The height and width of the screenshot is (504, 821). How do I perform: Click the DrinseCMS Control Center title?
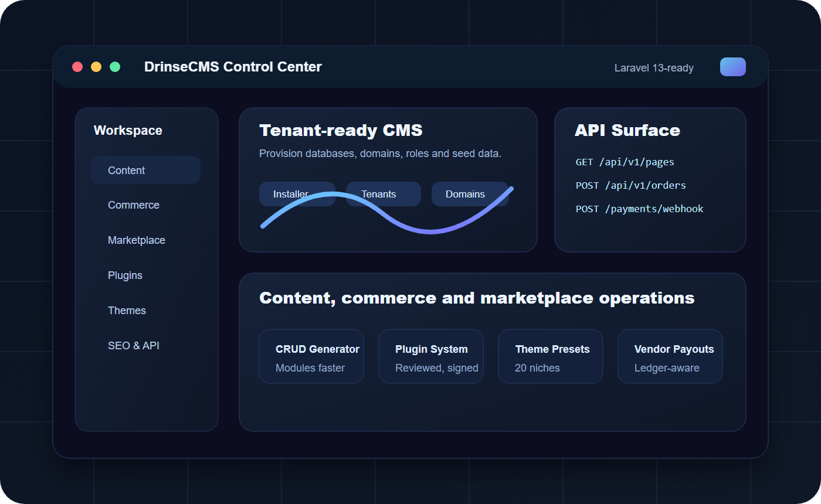pyautogui.click(x=233, y=67)
